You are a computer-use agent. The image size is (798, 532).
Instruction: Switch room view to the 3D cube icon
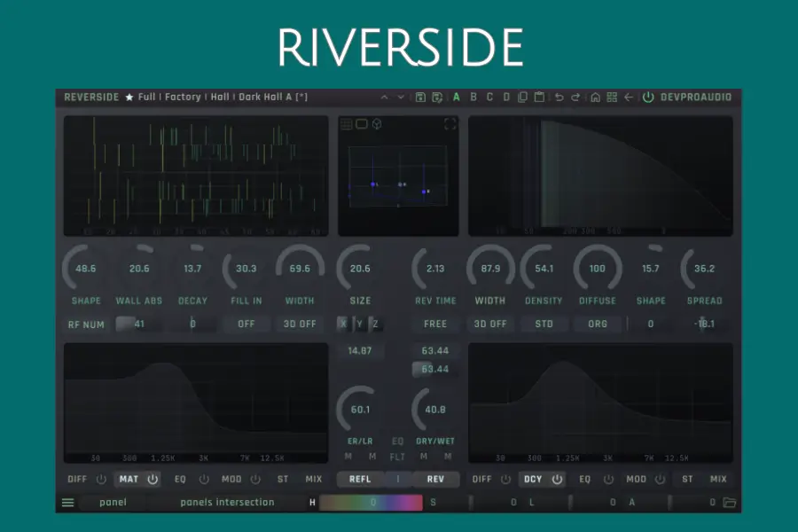(x=377, y=124)
